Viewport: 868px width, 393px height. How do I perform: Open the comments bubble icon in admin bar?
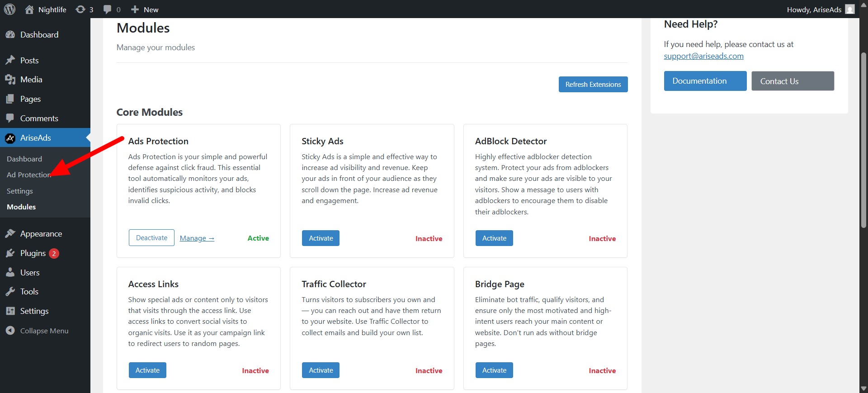coord(107,9)
